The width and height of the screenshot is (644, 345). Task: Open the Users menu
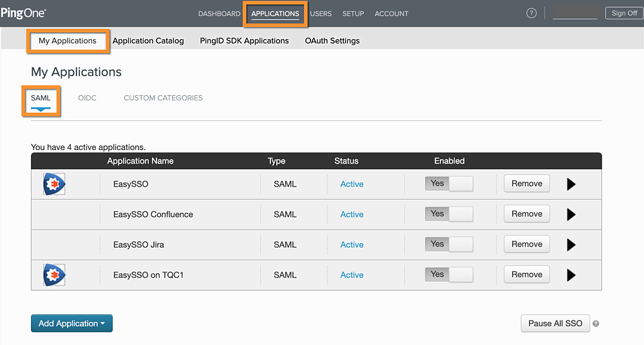point(321,14)
